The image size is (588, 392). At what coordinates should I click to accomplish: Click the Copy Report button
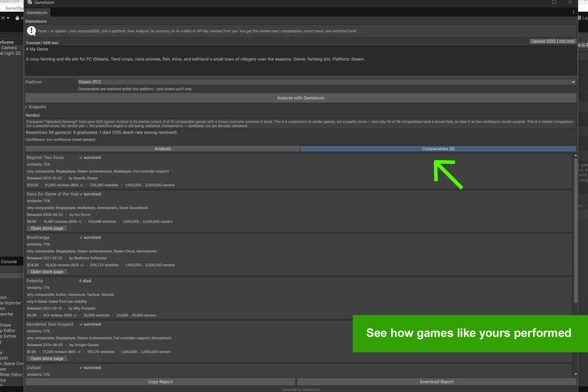click(x=160, y=382)
